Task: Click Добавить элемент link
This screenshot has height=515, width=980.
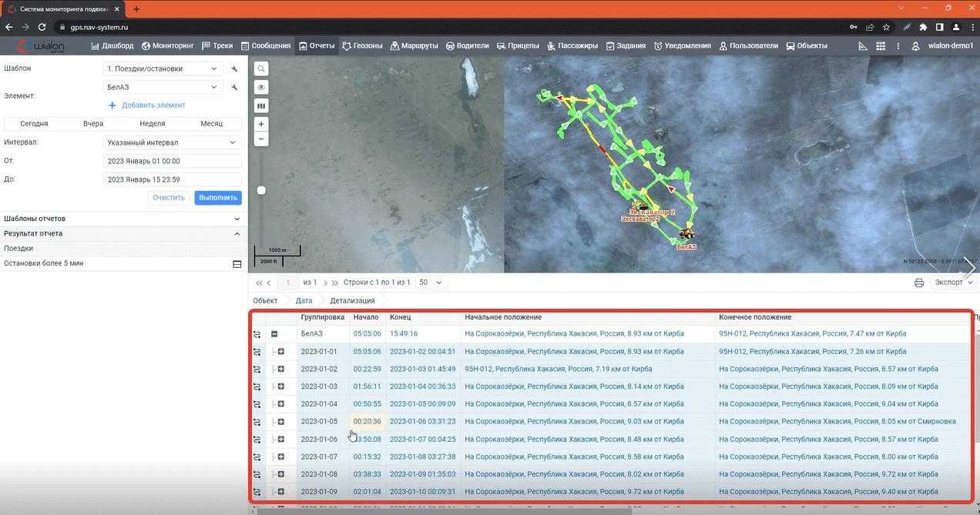Action: click(x=147, y=105)
